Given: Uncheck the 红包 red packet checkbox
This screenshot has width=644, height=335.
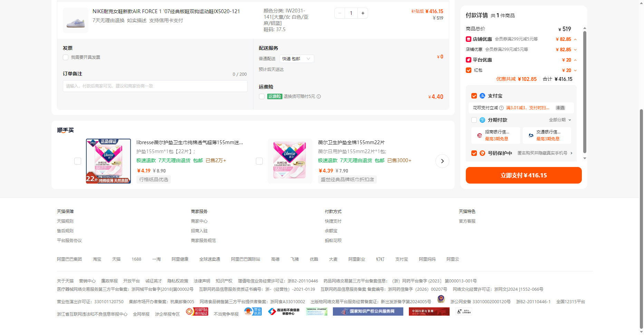Looking at the screenshot, I should (x=469, y=70).
